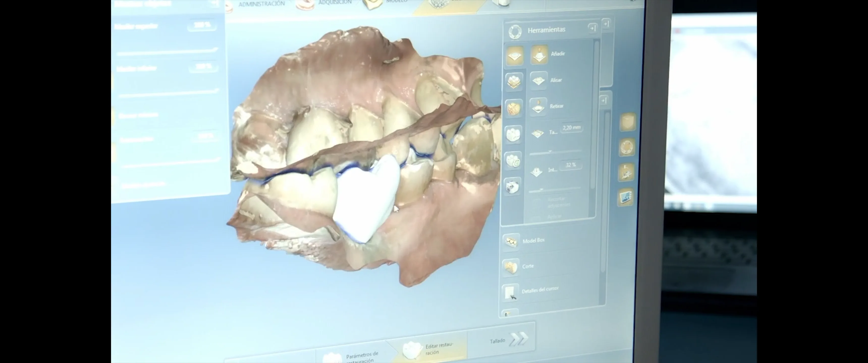The width and height of the screenshot is (868, 363).
Task: Open the highlighted first tool category in Herramientas
Action: 514,55
